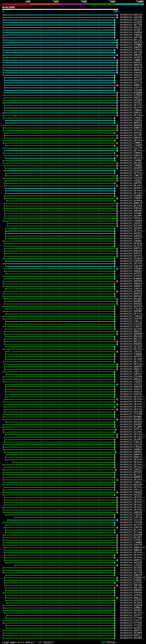Select hit label UniRef100_Q7ZY87
The image size is (146, 644).
[x=131, y=583]
